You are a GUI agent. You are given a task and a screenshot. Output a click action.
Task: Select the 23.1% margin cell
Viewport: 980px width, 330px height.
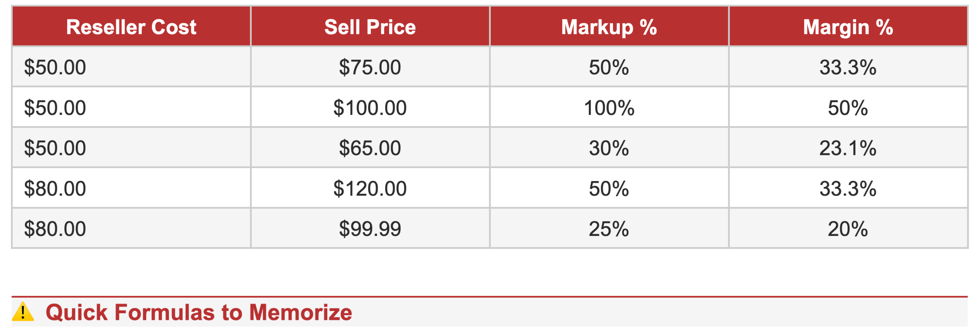point(848,148)
